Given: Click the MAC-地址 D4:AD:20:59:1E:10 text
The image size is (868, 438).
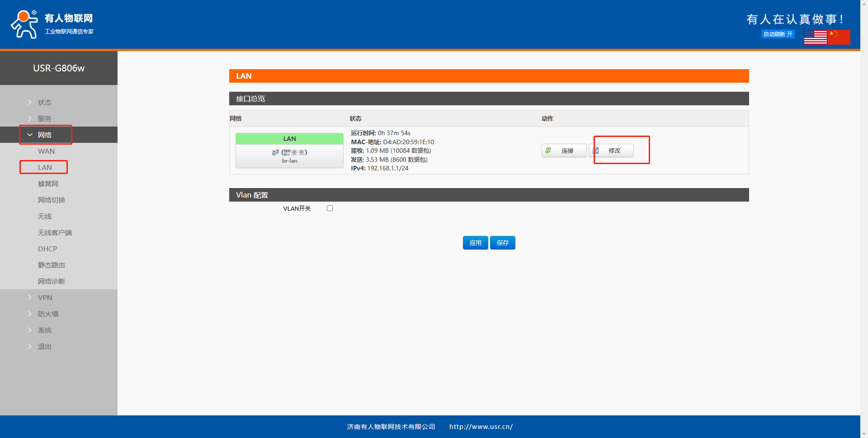Looking at the screenshot, I should click(392, 142).
